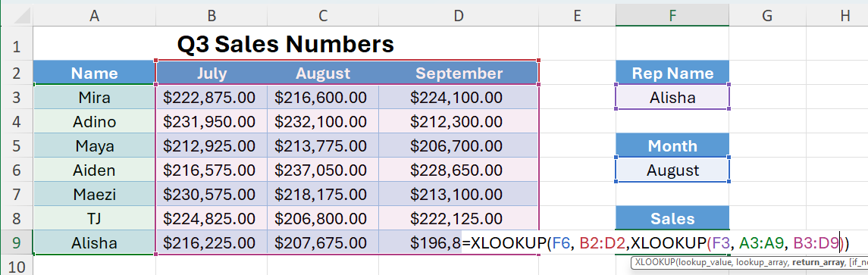Click Aiden's September value $228,650.00
Viewport: 868px width, 275px height.
[459, 170]
